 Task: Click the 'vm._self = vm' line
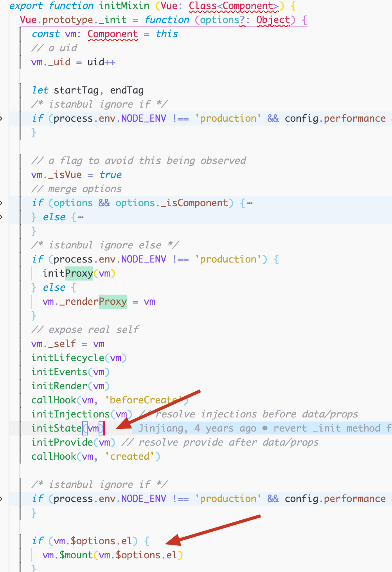pyautogui.click(x=68, y=344)
